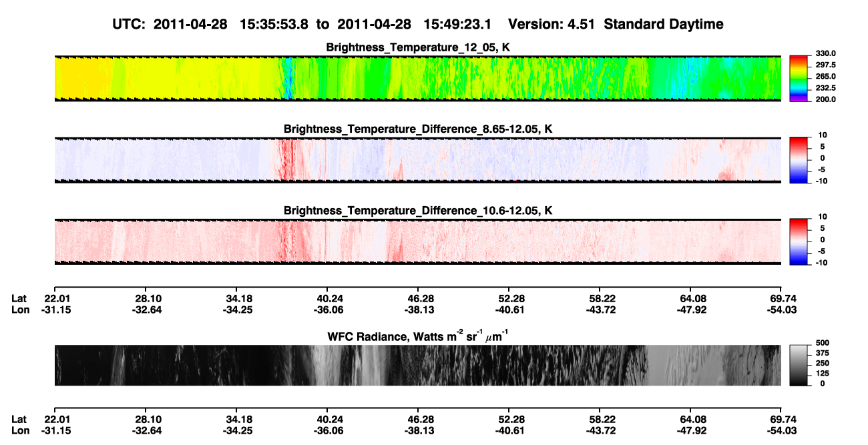Click latitude 64.08 on axis below WFC Radiance image
This screenshot has width=868, height=445.
(692, 420)
